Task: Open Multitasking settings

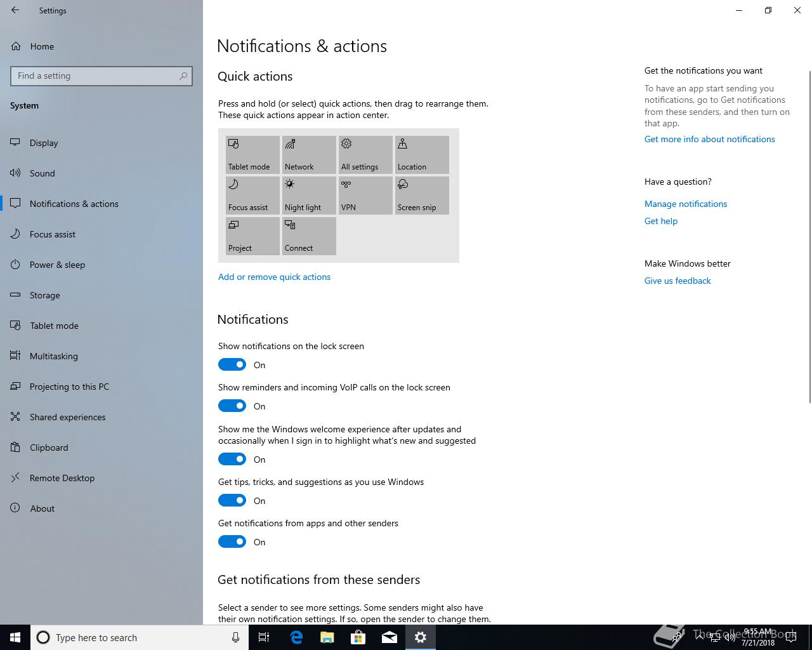Action: coord(101,356)
